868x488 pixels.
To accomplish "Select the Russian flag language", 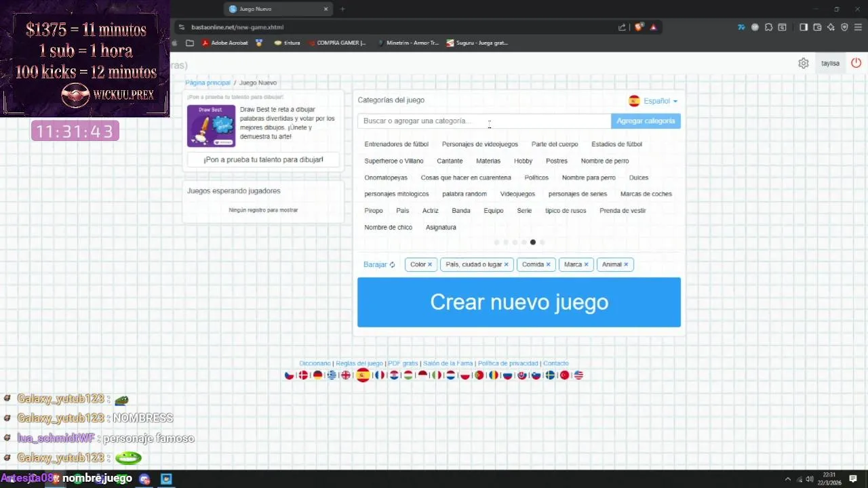I will pyautogui.click(x=507, y=375).
